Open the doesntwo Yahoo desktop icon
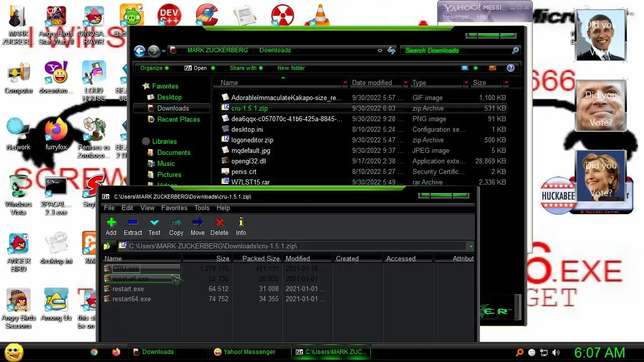Image resolution: width=644 pixels, height=362 pixels. (56, 77)
